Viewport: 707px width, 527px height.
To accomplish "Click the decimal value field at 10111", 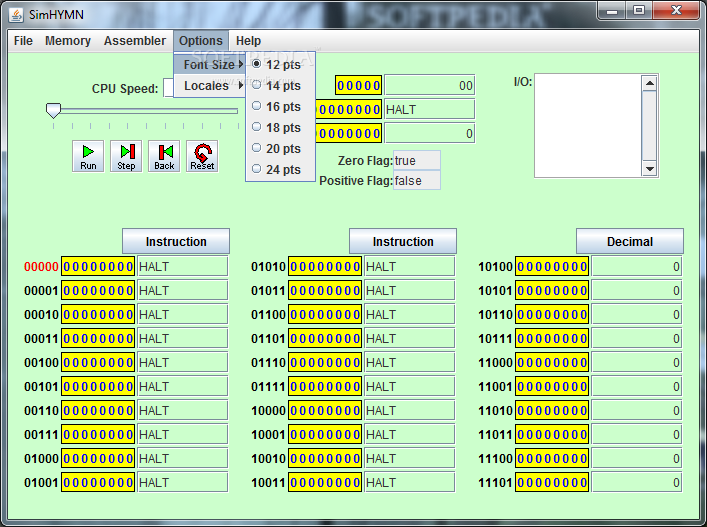I will click(x=636, y=339).
